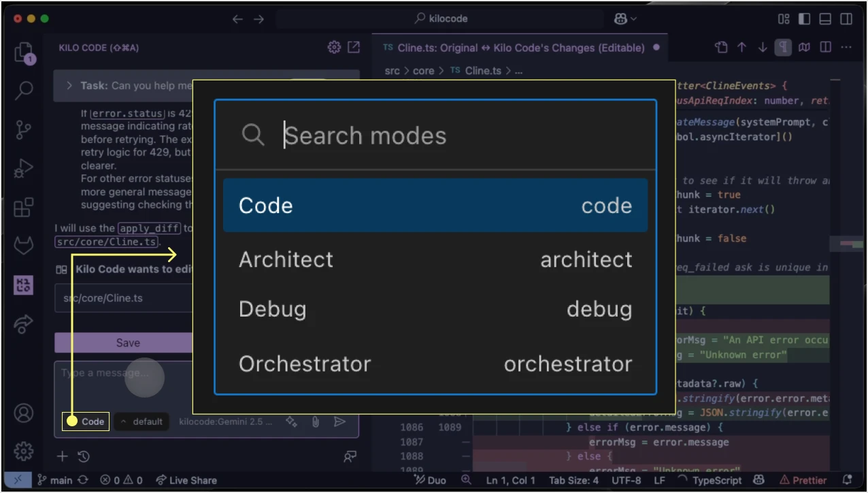This screenshot has height=493, width=868.
Task: Open Kilo Code panel settings gear
Action: click(x=334, y=48)
